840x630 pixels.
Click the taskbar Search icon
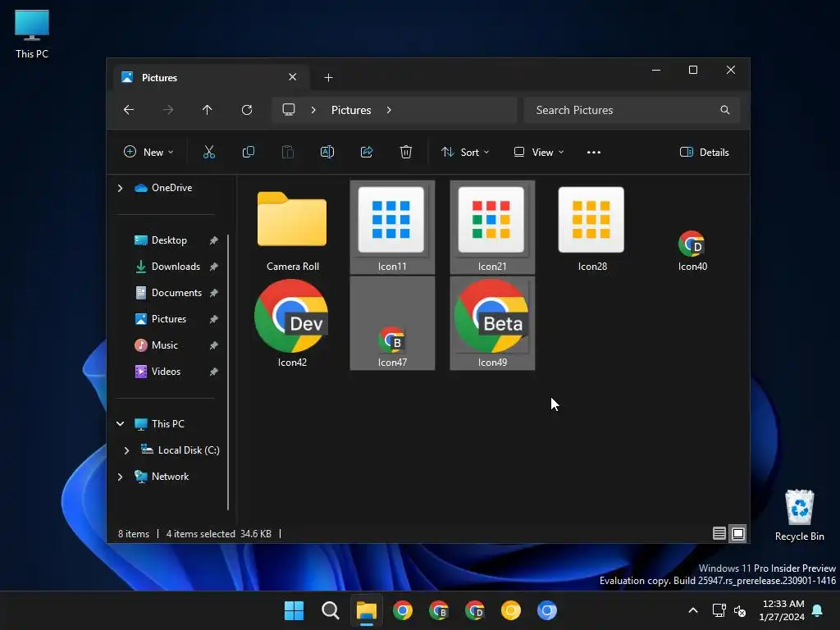[x=330, y=610]
